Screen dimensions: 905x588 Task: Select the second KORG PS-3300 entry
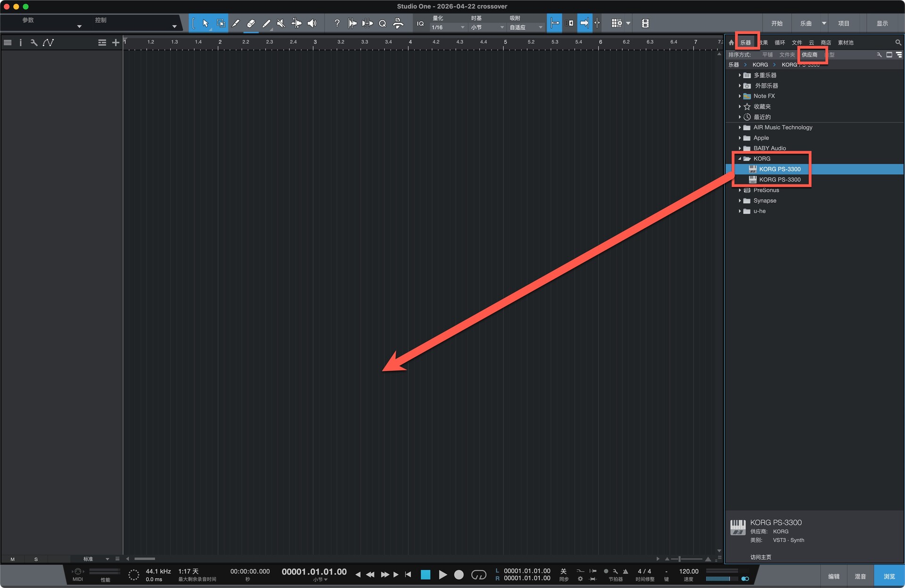(779, 180)
